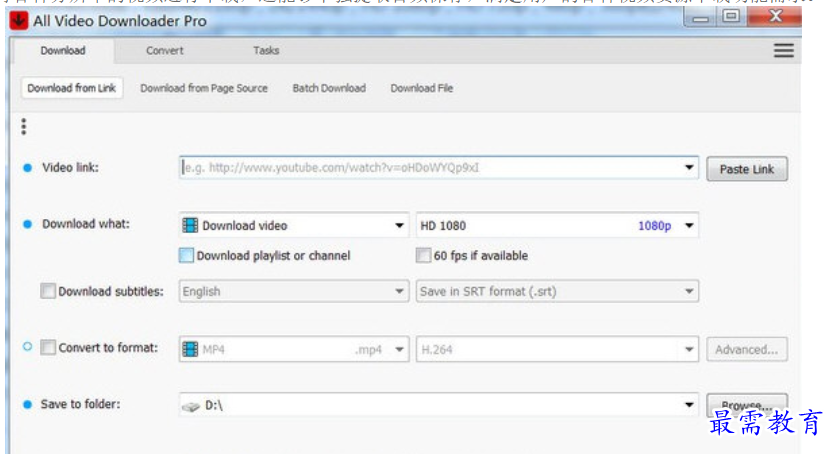Click the Advanced... button
This screenshot has height=454, width=831.
747,349
